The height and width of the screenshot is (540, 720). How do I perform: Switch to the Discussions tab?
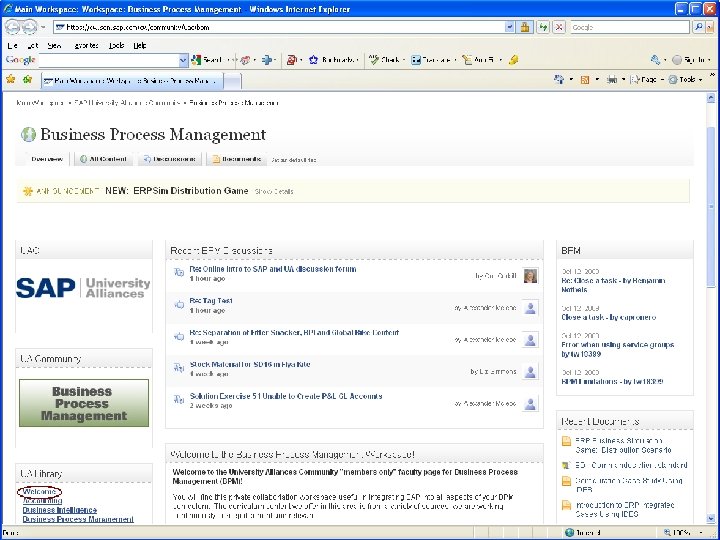coord(170,159)
